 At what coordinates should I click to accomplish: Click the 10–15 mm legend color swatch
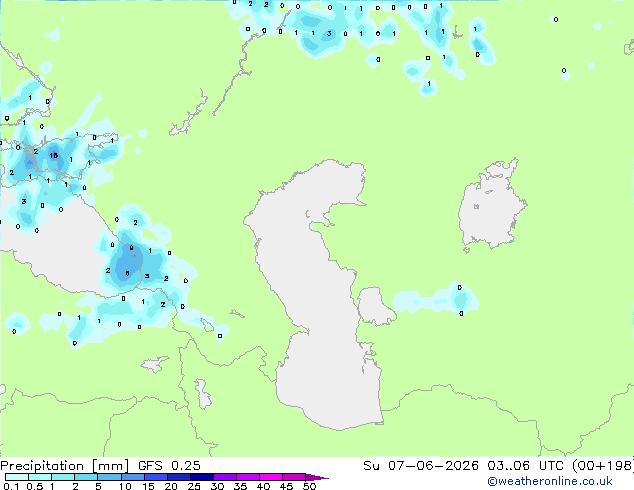[x=132, y=477]
